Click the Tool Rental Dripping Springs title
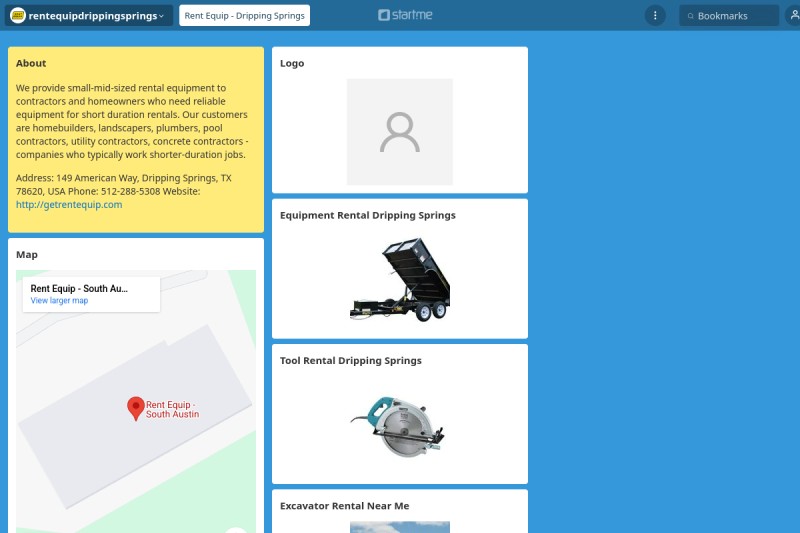This screenshot has height=533, width=800. click(x=351, y=361)
